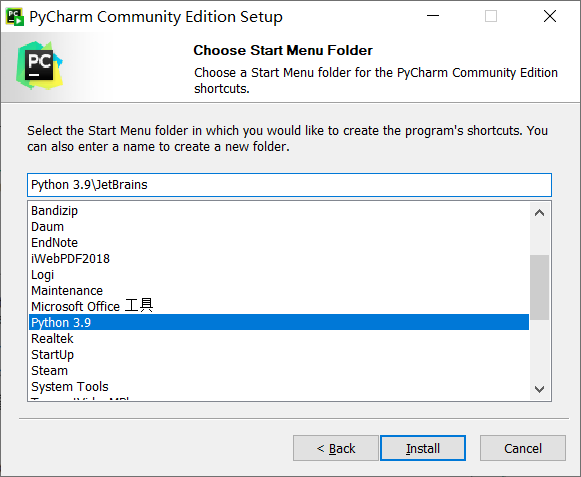Image resolution: width=581 pixels, height=477 pixels.
Task: Close the PyCharm setup window
Action: coord(550,16)
